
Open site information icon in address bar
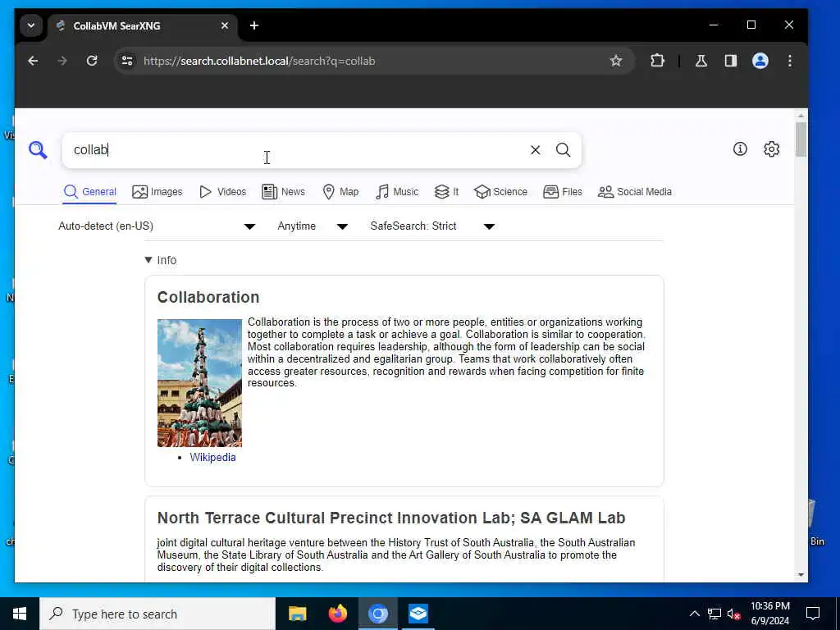click(127, 61)
